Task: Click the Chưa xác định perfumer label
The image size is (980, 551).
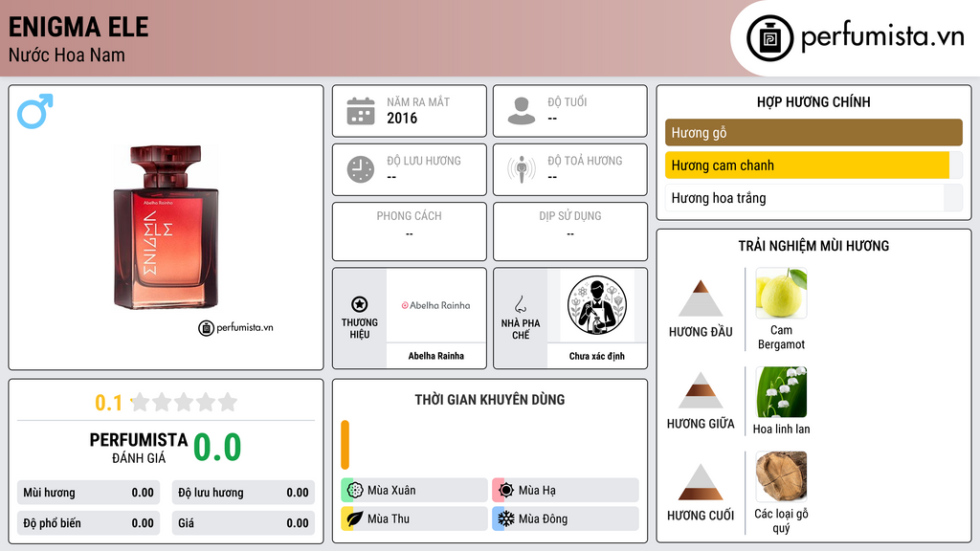Action: (597, 356)
